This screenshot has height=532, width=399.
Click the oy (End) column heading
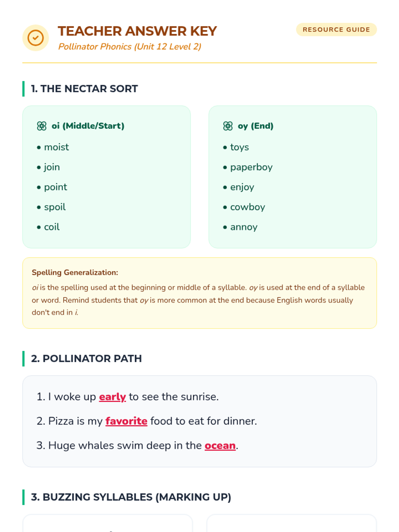click(x=256, y=126)
